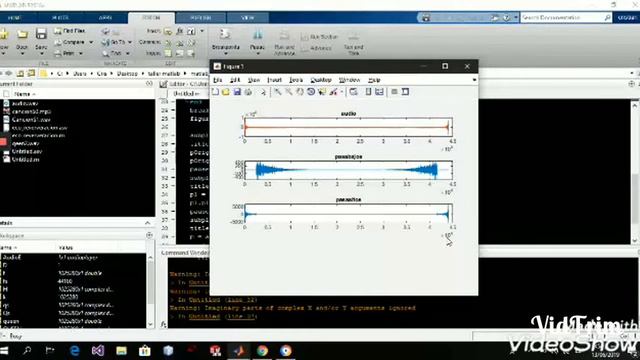Click Find Files in the ribbon
The image size is (640, 360).
[70, 31]
